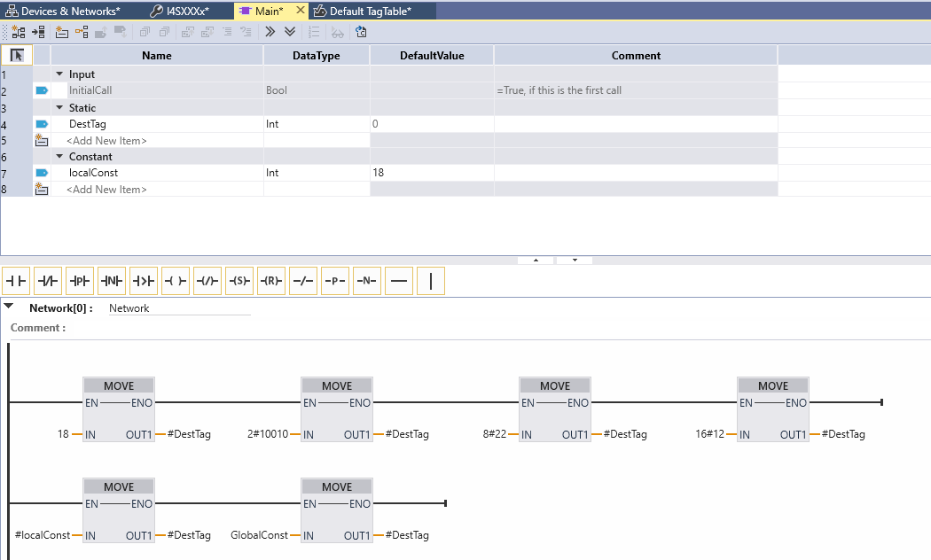Collapse the Constant section
Screen dimensions: 931x560
(59, 157)
